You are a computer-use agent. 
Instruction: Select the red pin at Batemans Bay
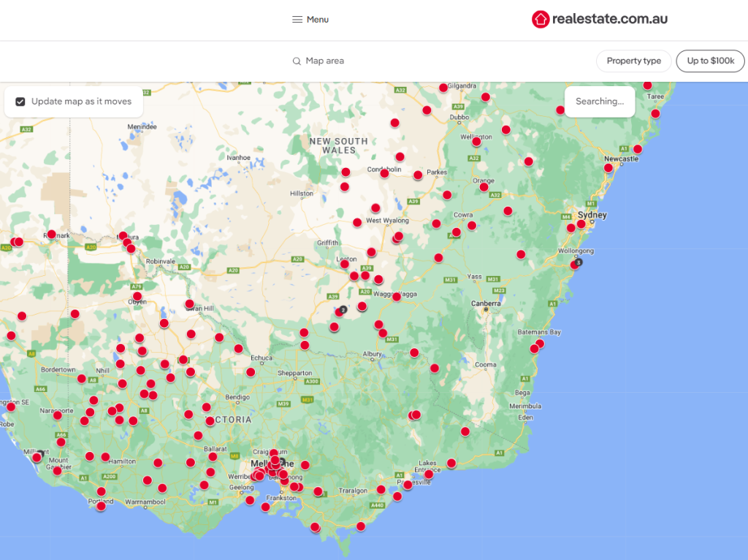pos(539,344)
